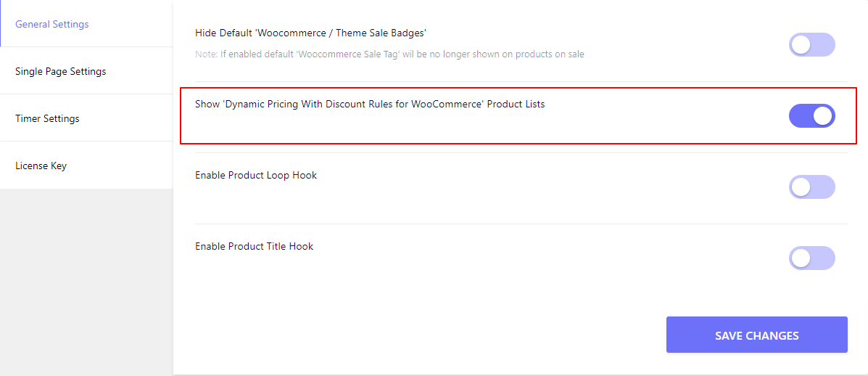Click the white knob of the Product Title Hook switch
The height and width of the screenshot is (376, 868).
coord(801,258)
